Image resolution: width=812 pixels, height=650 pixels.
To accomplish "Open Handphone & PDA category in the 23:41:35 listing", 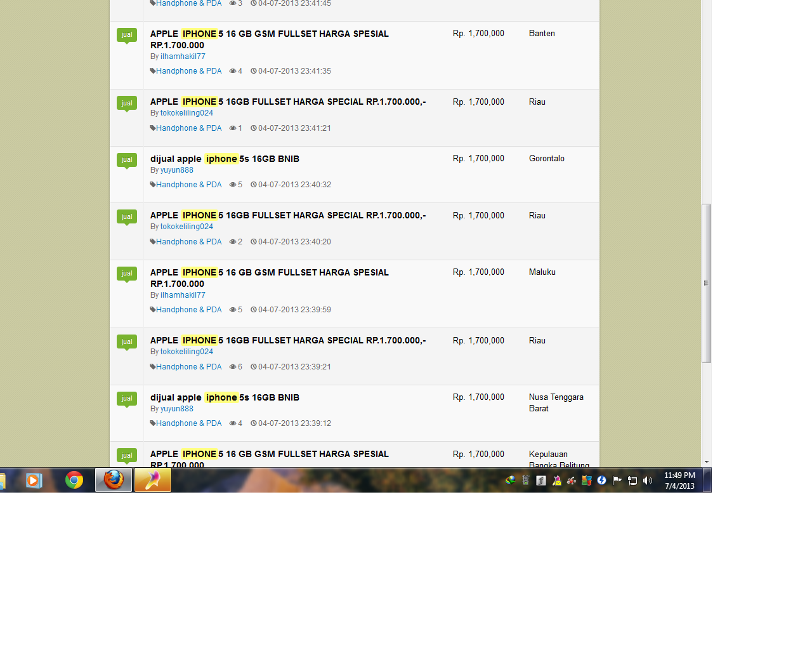I will pos(189,71).
